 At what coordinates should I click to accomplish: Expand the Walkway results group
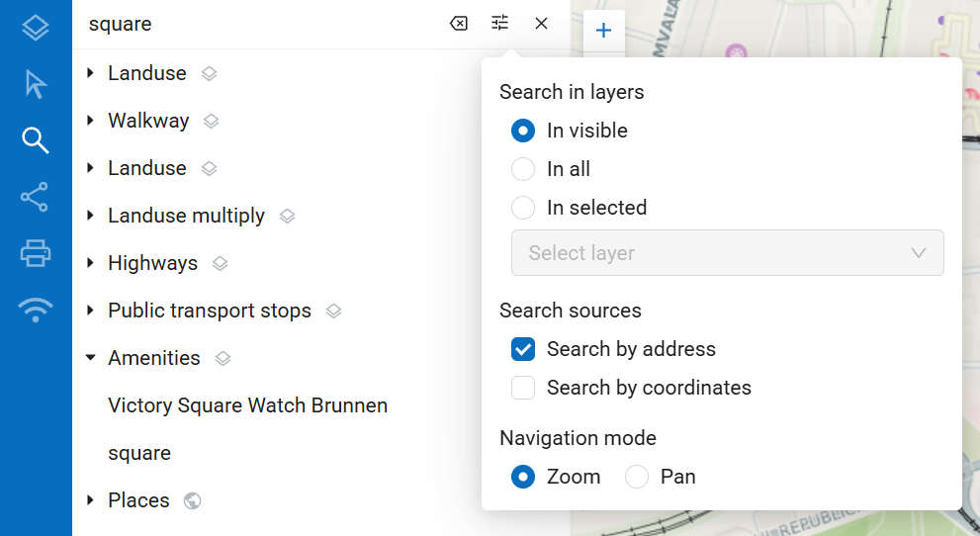point(91,120)
